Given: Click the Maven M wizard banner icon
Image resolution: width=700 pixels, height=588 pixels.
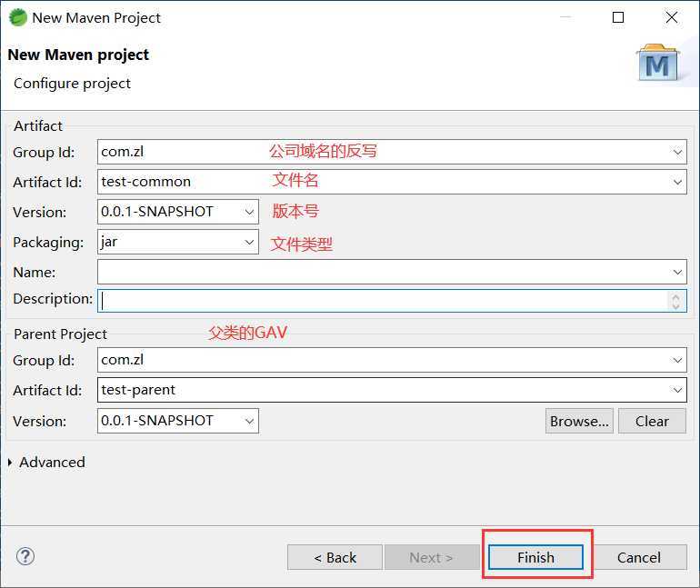Looking at the screenshot, I should [x=657, y=63].
